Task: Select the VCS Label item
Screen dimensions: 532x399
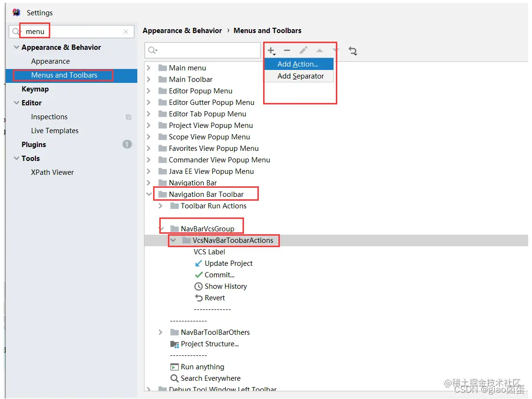Action: [x=210, y=252]
